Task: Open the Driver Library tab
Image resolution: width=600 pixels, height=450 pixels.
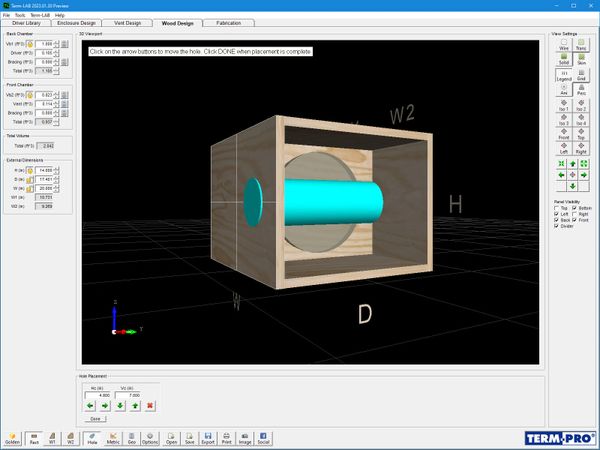Action: (x=26, y=23)
